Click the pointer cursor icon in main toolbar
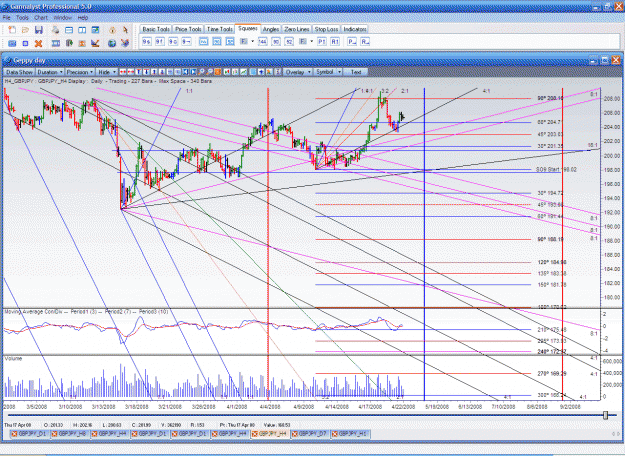Screen dimensions: 625x456 (x=125, y=30)
